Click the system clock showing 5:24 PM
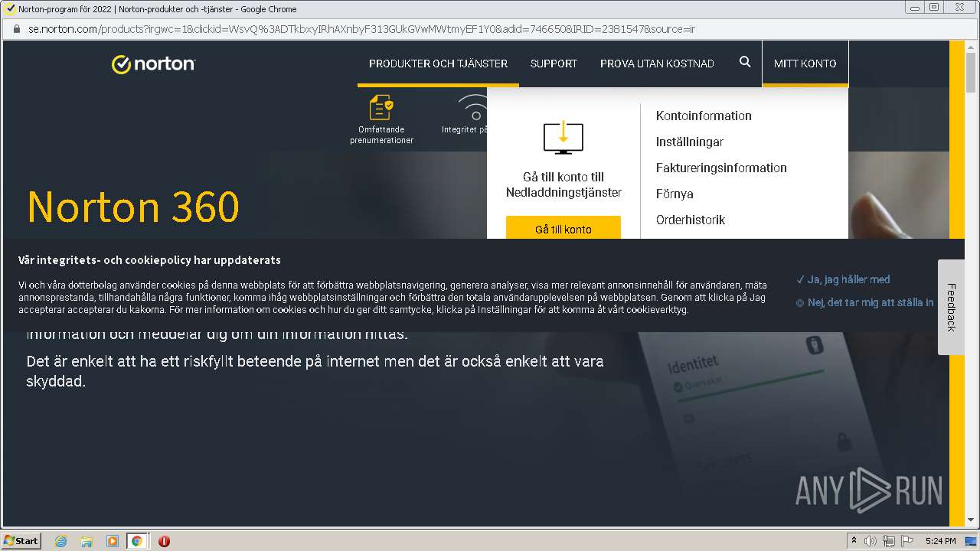This screenshot has height=551, width=980. click(x=940, y=541)
